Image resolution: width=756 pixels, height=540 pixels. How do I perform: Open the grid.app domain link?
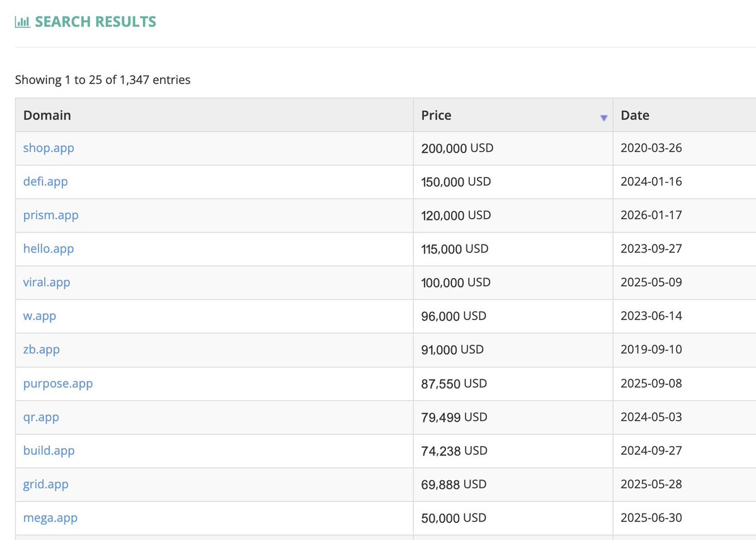point(46,484)
